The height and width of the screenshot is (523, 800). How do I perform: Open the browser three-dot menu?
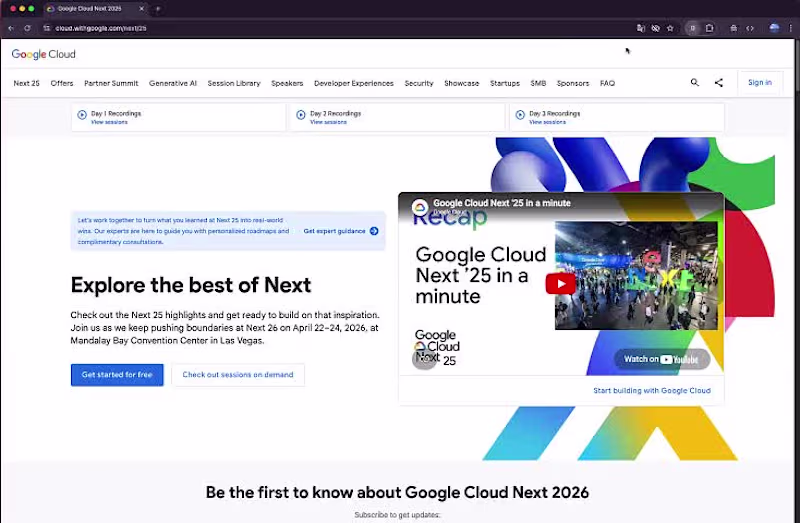790,28
